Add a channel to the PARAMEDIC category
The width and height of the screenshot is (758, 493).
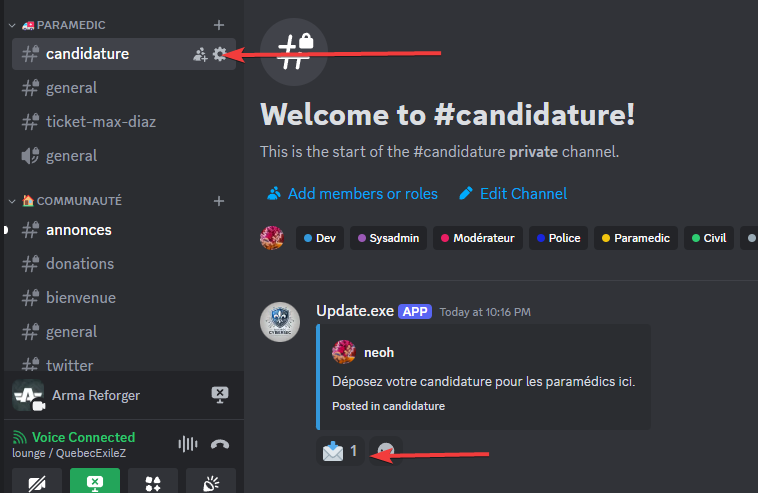[219, 25]
